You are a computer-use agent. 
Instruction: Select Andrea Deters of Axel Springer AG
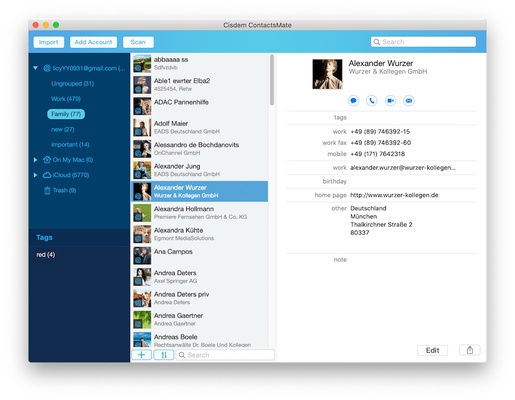[x=199, y=277]
